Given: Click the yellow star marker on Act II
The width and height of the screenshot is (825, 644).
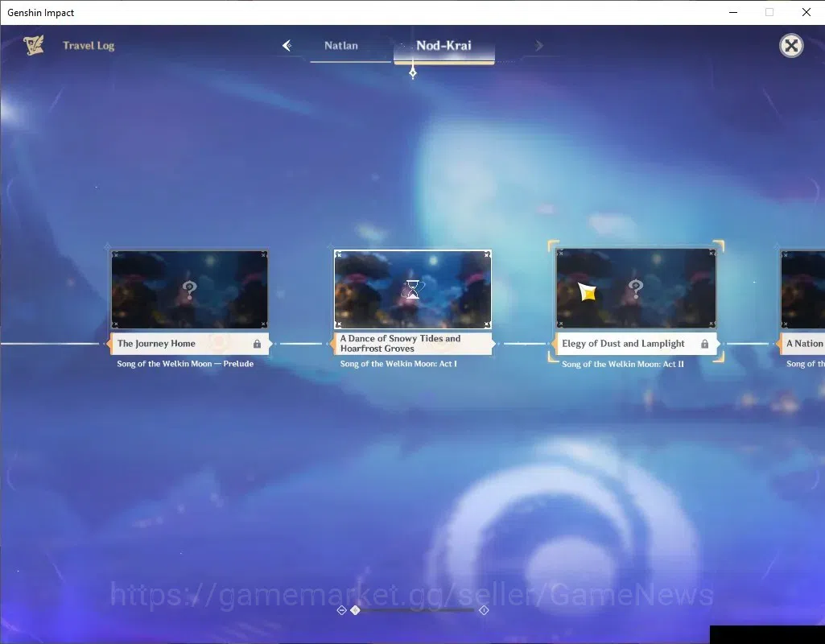Looking at the screenshot, I should point(588,292).
